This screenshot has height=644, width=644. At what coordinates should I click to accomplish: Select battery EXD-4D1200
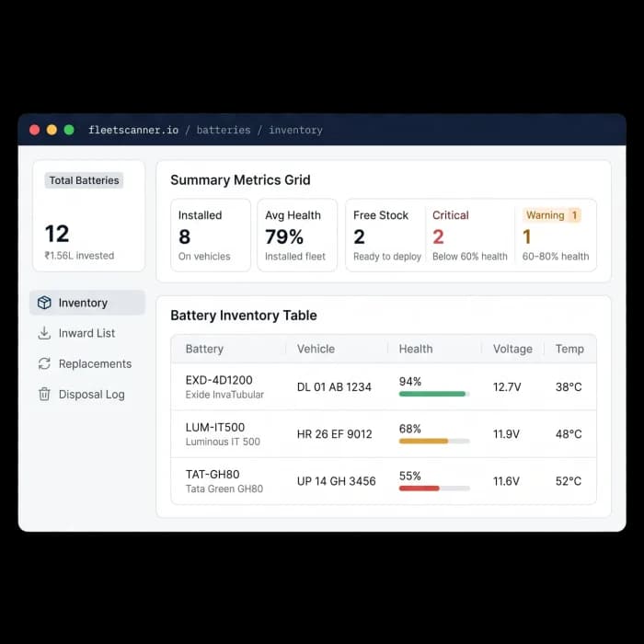[x=219, y=380]
